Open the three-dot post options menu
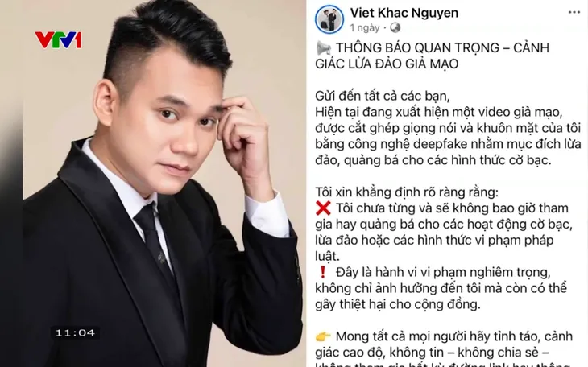This screenshot has width=588, height=367. point(574,13)
